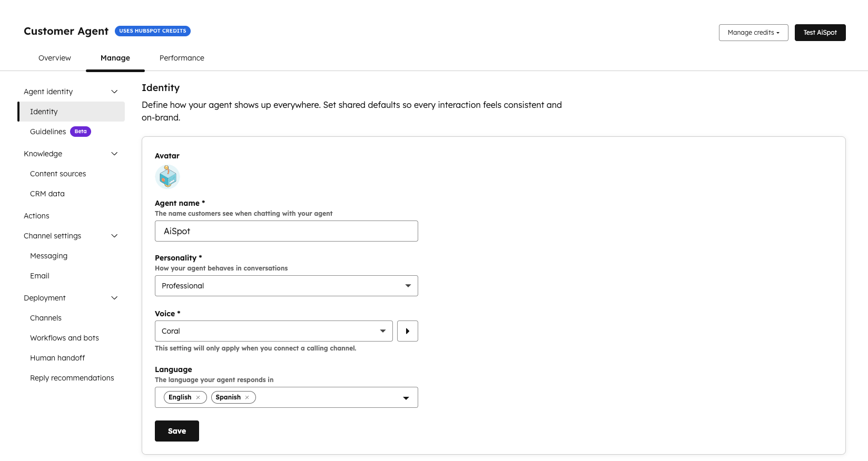
Task: Open the Voice dropdown
Action: pyautogui.click(x=273, y=331)
